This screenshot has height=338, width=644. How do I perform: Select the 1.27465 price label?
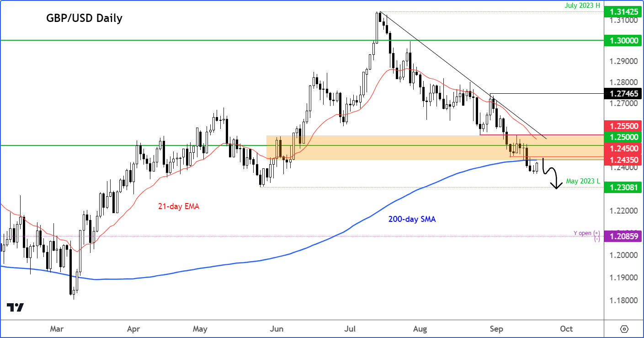[623, 94]
